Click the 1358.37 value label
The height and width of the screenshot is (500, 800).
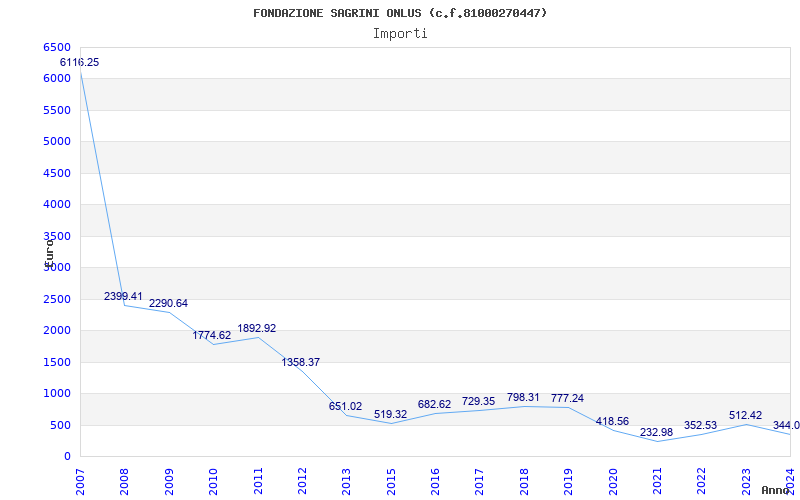[301, 362]
